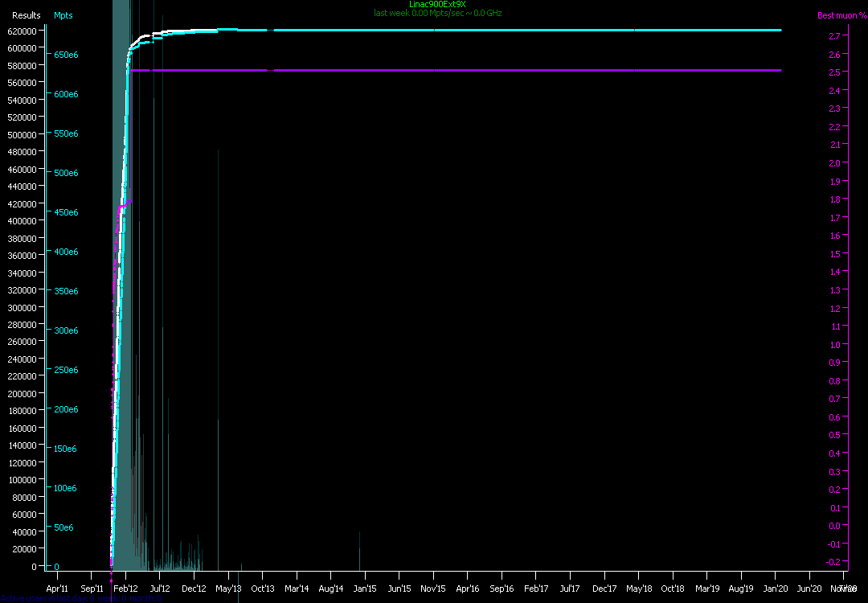868x603 pixels.
Task: Click the Oct'13 date label
Action: pyautogui.click(x=263, y=589)
